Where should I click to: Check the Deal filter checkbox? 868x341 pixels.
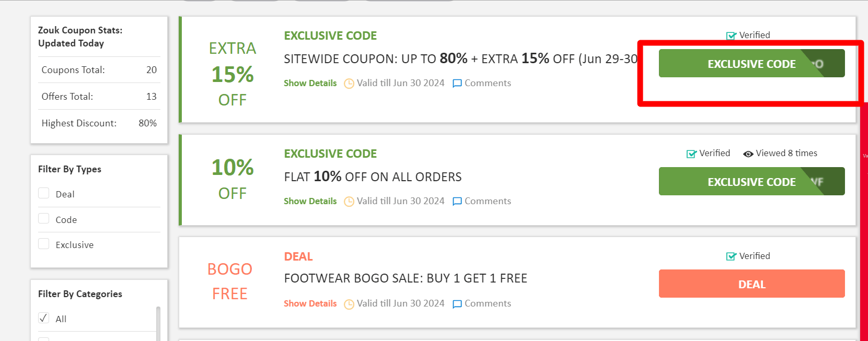click(44, 194)
